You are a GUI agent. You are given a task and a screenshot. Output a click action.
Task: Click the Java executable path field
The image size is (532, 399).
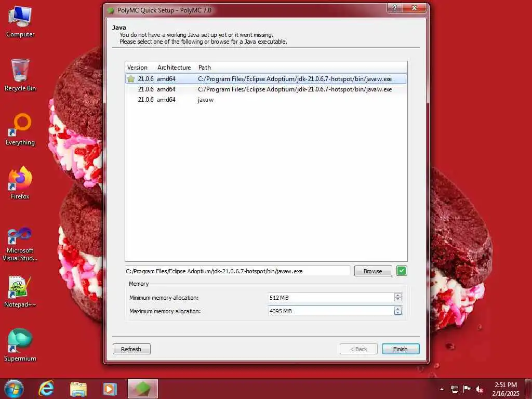coord(237,271)
